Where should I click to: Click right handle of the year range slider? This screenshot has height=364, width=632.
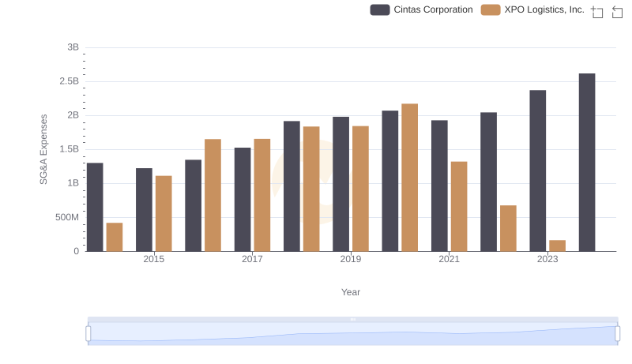pyautogui.click(x=617, y=334)
